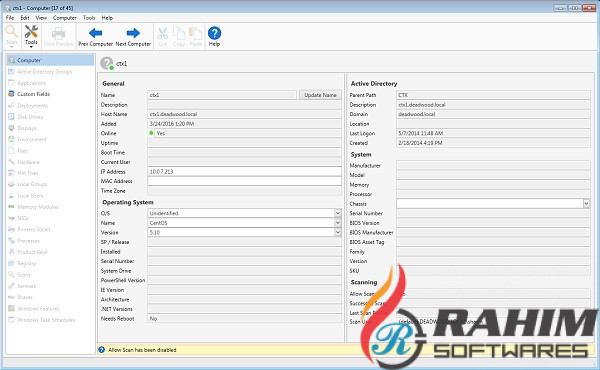Click the Host Name value ctx1.deadwood.local
Viewport: 600px width, 370px height.
coord(173,114)
